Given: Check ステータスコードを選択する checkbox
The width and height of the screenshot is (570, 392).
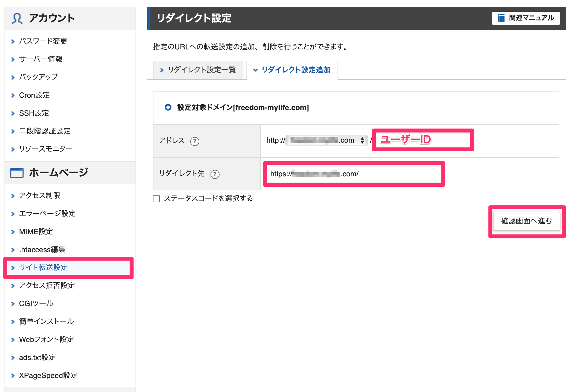Looking at the screenshot, I should tap(156, 199).
